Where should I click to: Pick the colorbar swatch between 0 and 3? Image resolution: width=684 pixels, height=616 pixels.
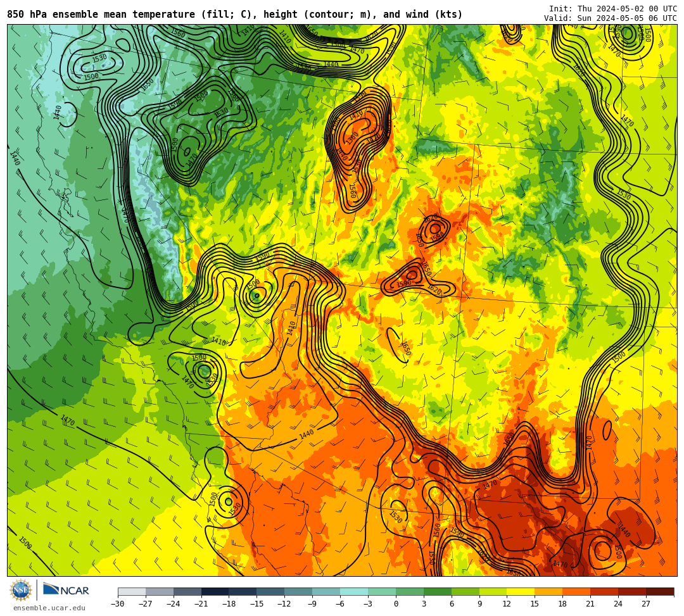pyautogui.click(x=410, y=591)
